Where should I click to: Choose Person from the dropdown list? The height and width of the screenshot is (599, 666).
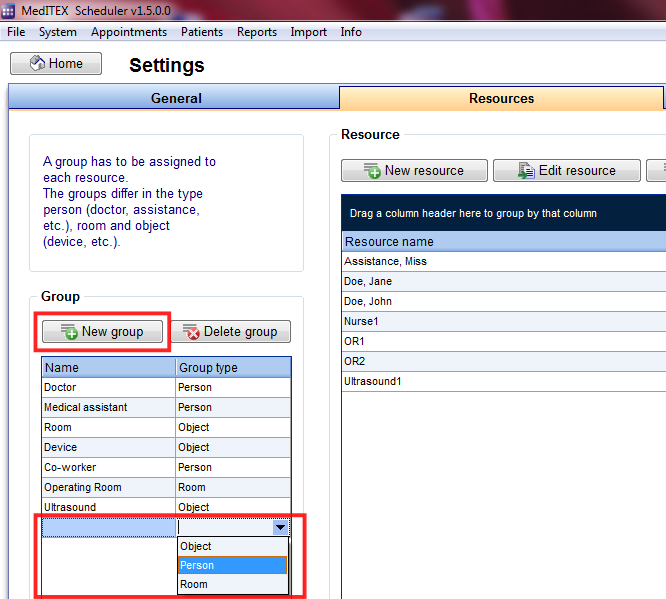233,565
